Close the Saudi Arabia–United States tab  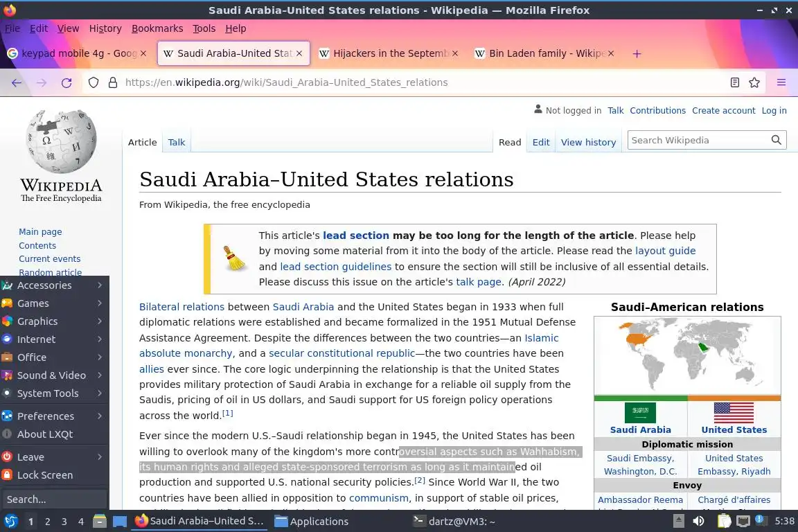(x=299, y=53)
